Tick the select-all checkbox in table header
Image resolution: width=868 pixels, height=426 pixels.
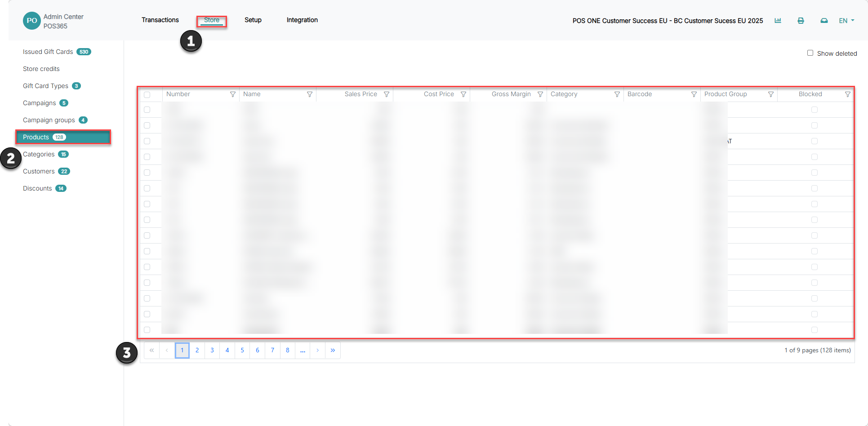tap(147, 95)
